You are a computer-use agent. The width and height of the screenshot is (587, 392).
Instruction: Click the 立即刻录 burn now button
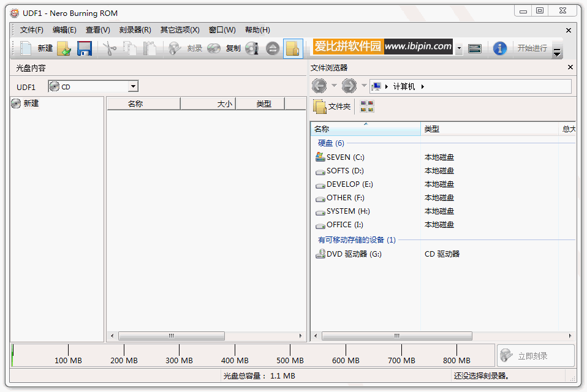[536, 356]
